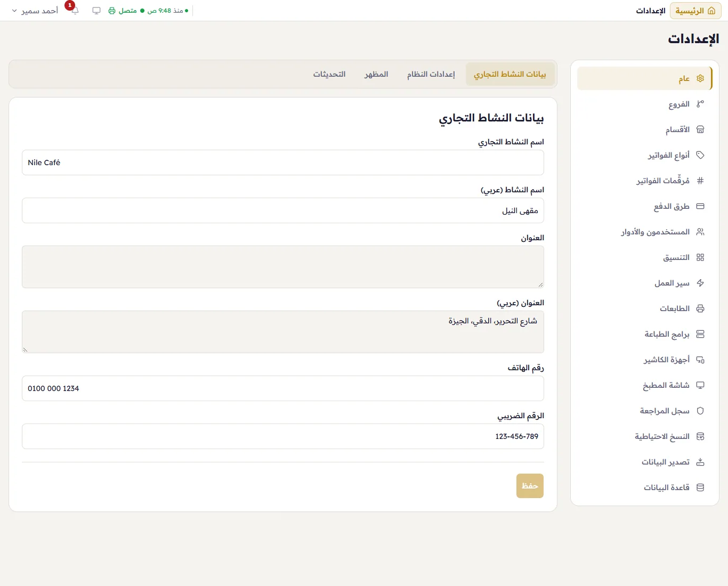The height and width of the screenshot is (586, 728).
Task: Switch to المظهر tab
Action: (376, 74)
